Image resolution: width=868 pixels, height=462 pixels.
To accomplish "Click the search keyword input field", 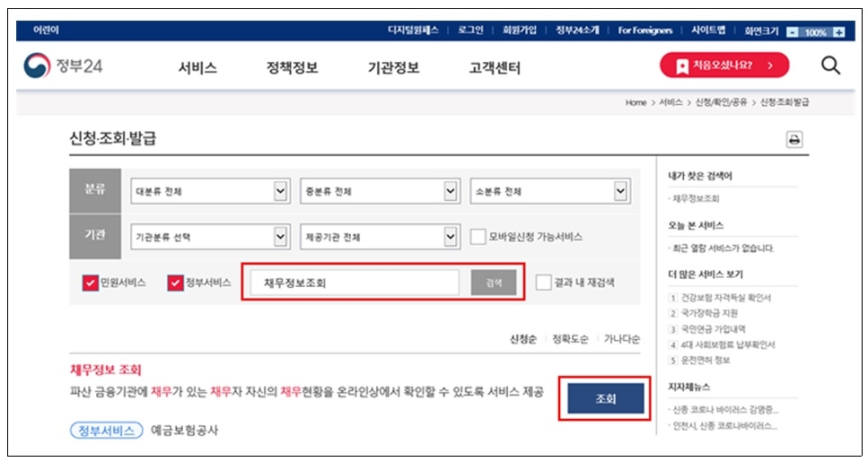I will tap(355, 283).
